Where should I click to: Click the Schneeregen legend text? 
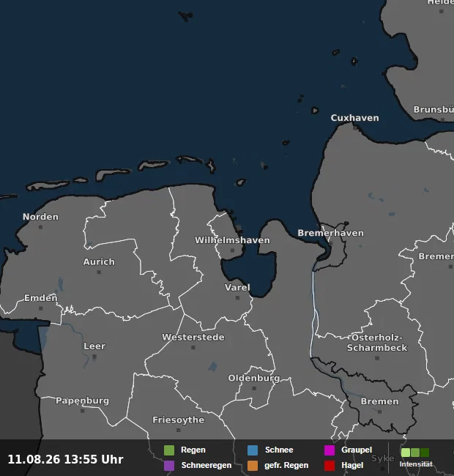pos(206,465)
